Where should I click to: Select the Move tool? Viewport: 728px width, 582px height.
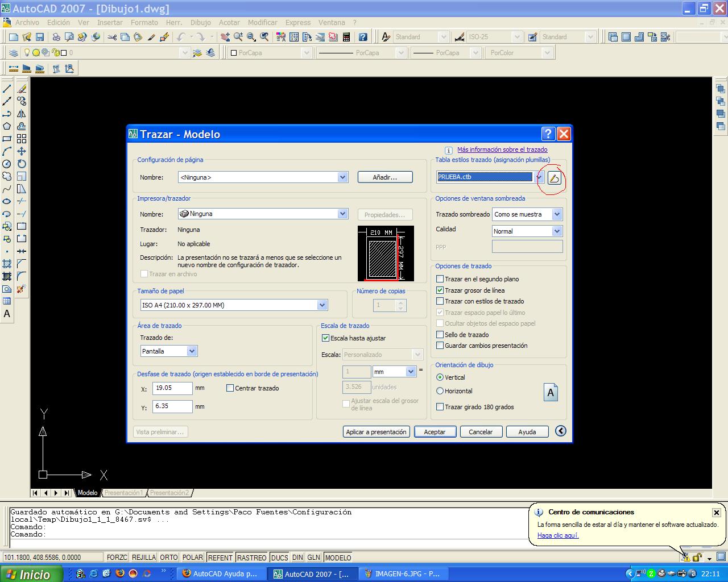coord(22,151)
